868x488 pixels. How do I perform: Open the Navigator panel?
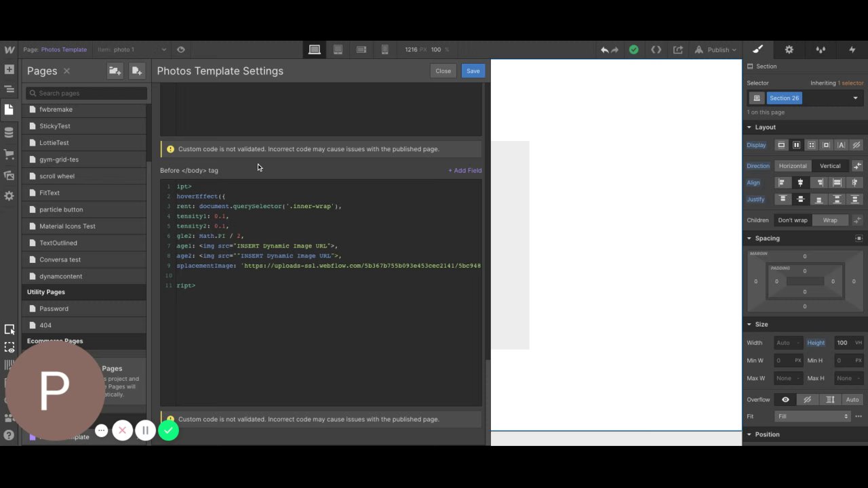click(x=9, y=89)
